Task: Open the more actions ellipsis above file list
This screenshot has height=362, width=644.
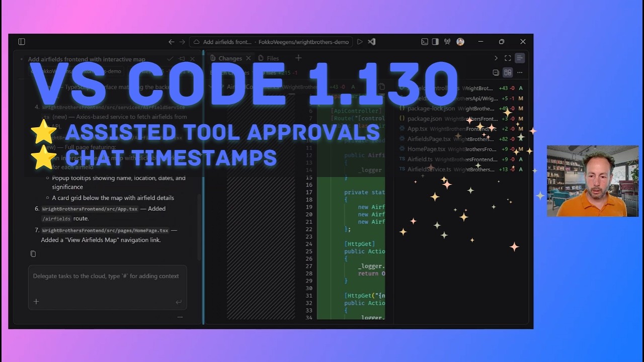Action: [x=520, y=72]
